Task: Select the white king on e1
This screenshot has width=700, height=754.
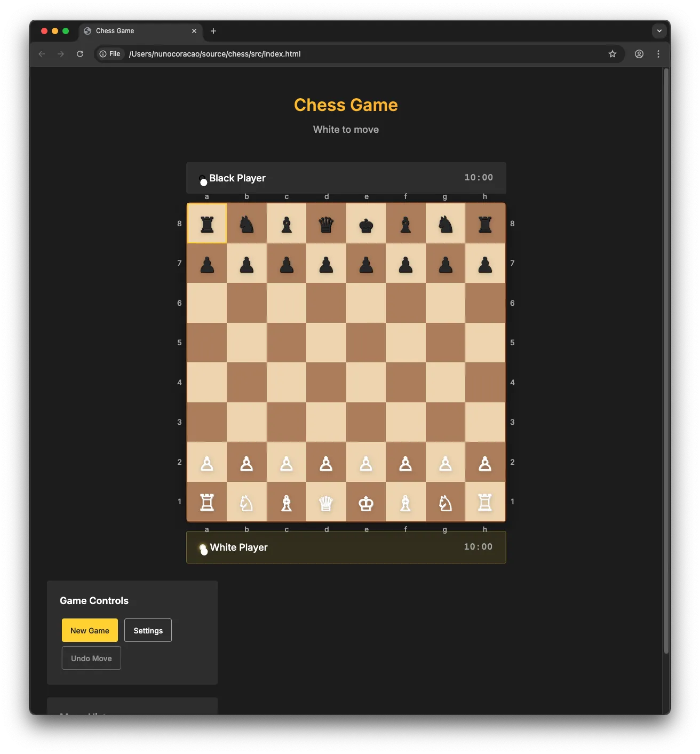Action: pos(366,502)
